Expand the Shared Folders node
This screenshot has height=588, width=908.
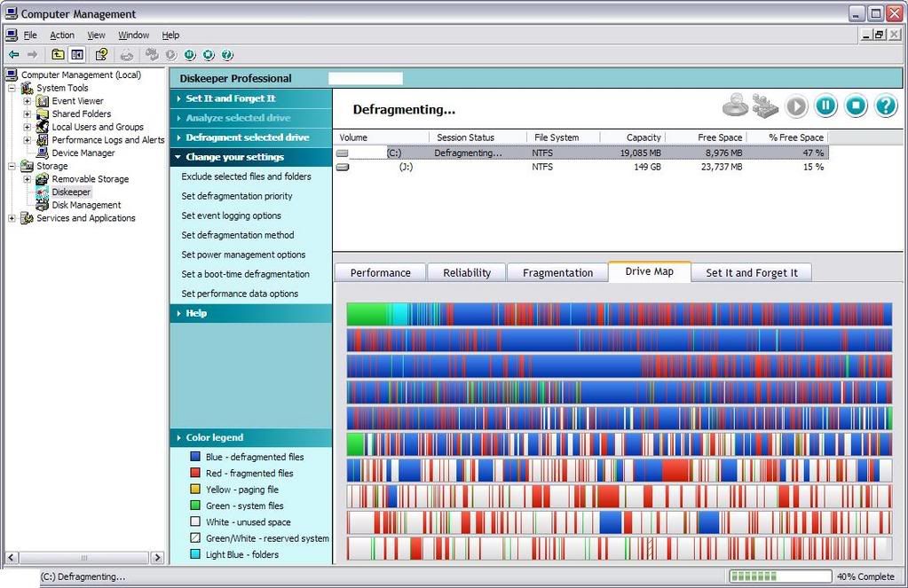coord(27,114)
